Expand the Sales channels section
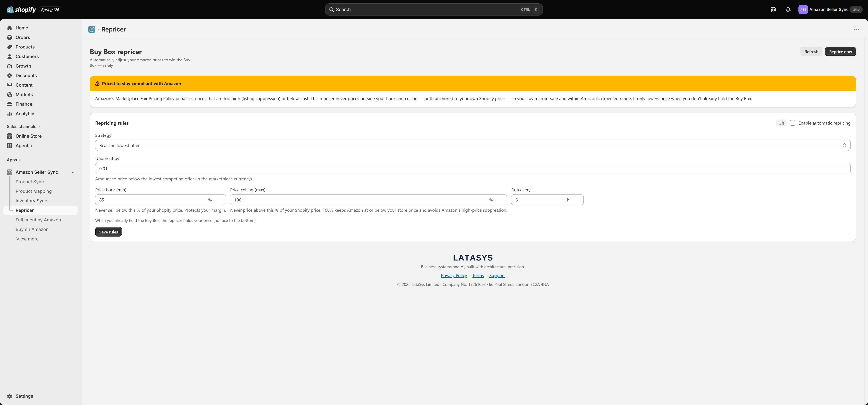 24,126
